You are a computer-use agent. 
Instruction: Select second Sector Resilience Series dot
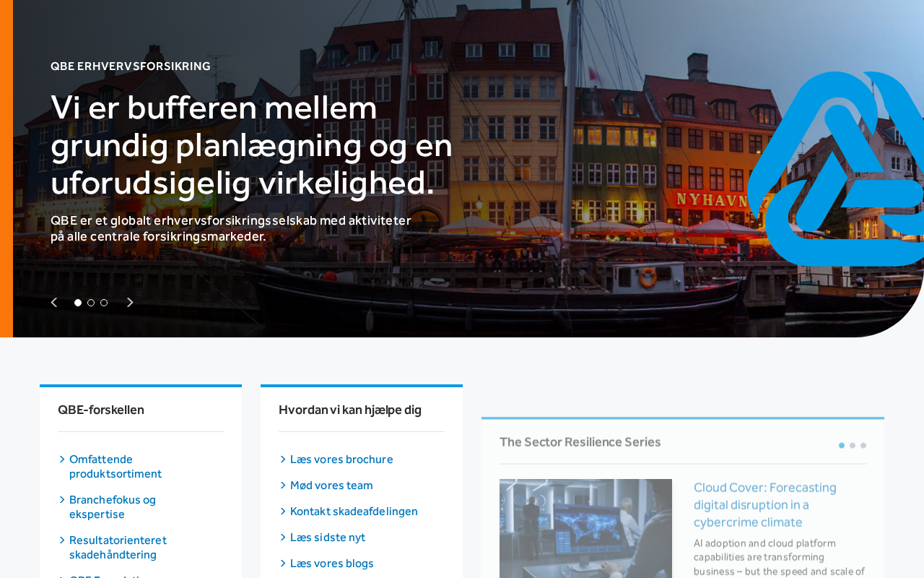853,446
